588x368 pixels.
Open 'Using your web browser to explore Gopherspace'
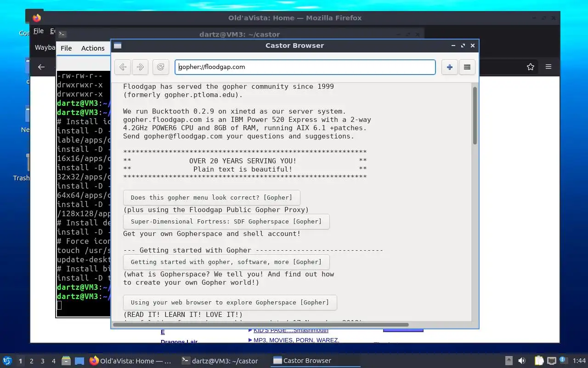(x=230, y=302)
